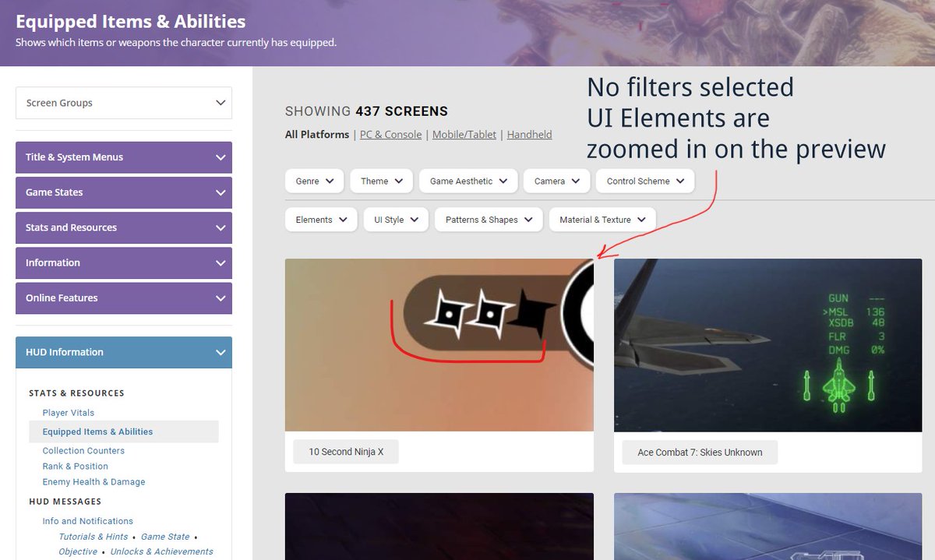Select Equipped Items & Abilities sidebar entry
935x560 pixels.
(x=124, y=431)
